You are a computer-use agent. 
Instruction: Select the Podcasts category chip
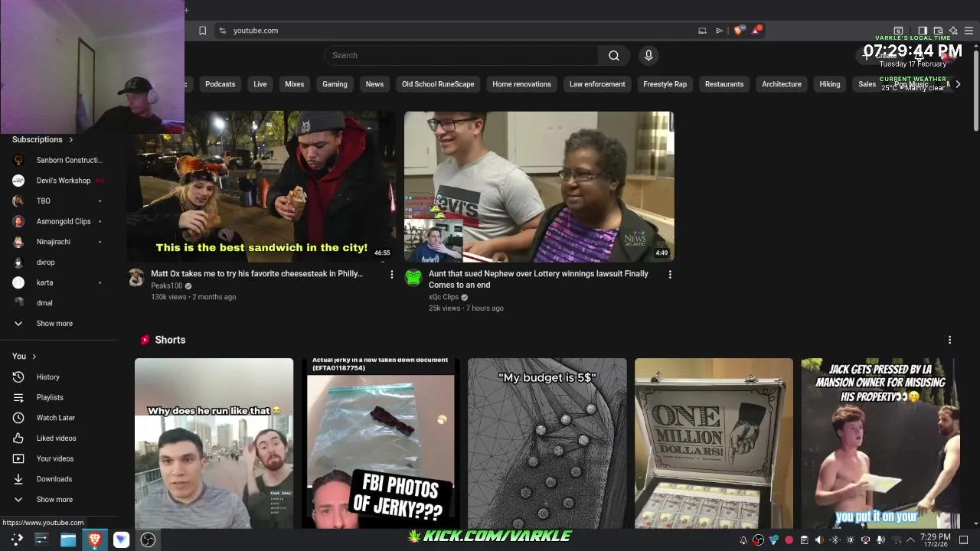pos(220,84)
